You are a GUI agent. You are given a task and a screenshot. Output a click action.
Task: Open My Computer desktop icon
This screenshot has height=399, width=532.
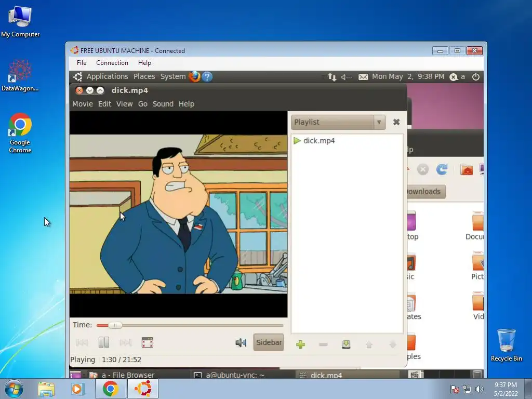click(x=20, y=21)
